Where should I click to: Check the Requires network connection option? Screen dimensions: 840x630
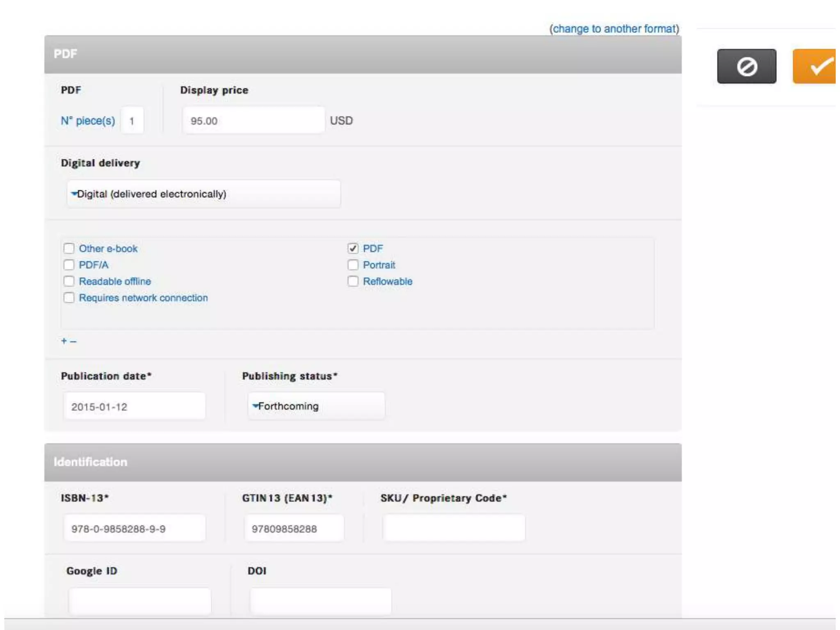point(69,298)
